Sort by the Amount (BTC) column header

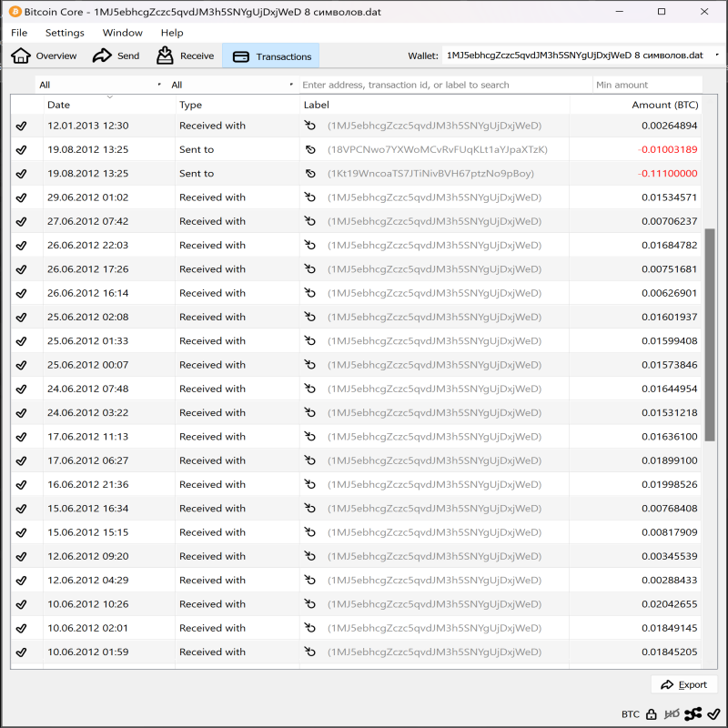point(635,105)
